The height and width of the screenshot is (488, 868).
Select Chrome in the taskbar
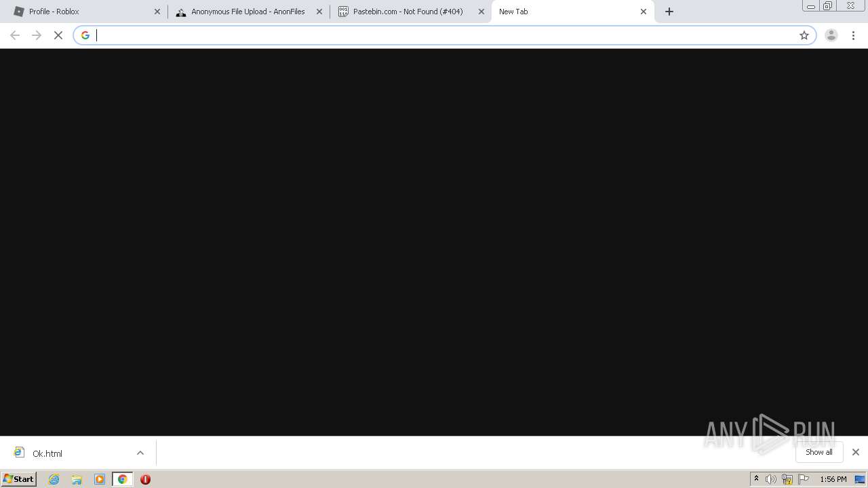(123, 479)
